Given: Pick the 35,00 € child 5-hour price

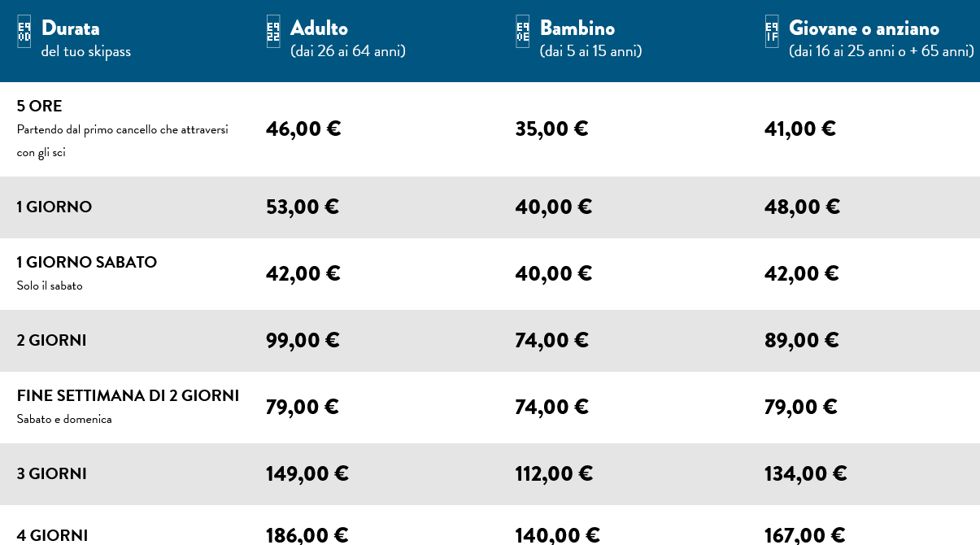Looking at the screenshot, I should [x=551, y=129].
